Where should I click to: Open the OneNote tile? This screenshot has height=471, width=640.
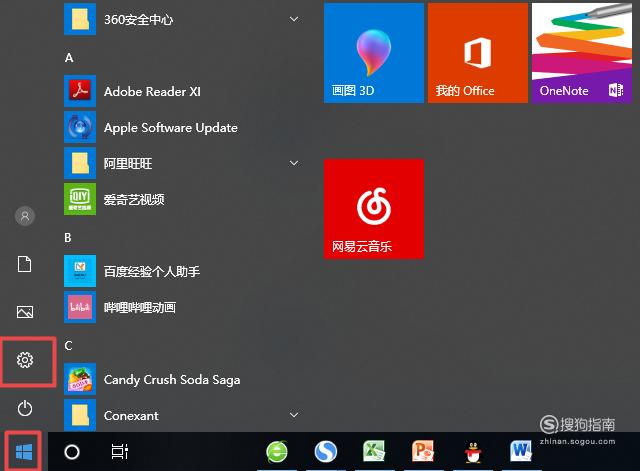[x=582, y=53]
